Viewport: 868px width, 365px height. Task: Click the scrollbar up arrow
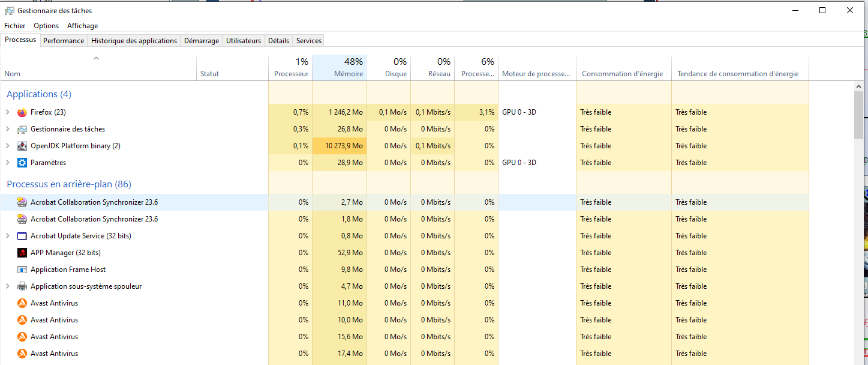tap(859, 87)
